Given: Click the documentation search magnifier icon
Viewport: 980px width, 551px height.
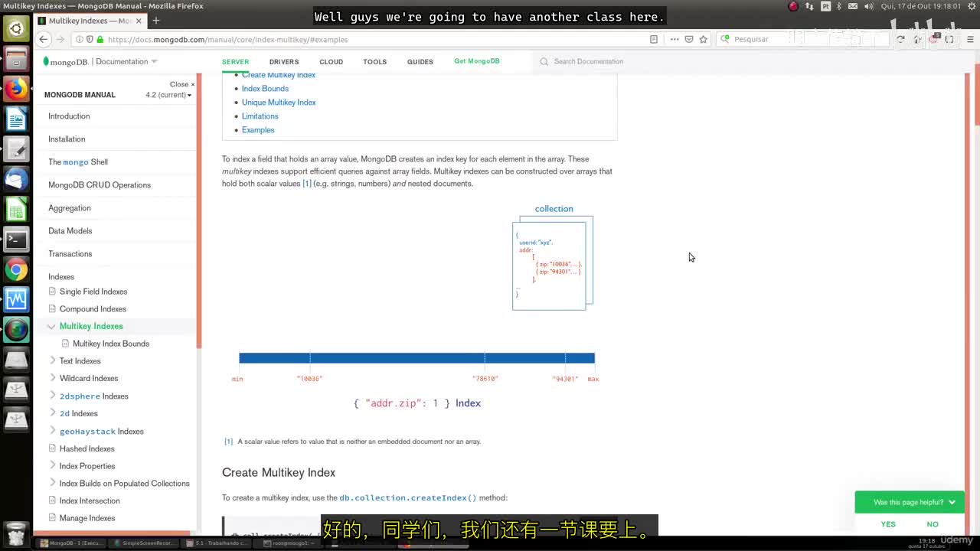Looking at the screenshot, I should tap(544, 61).
